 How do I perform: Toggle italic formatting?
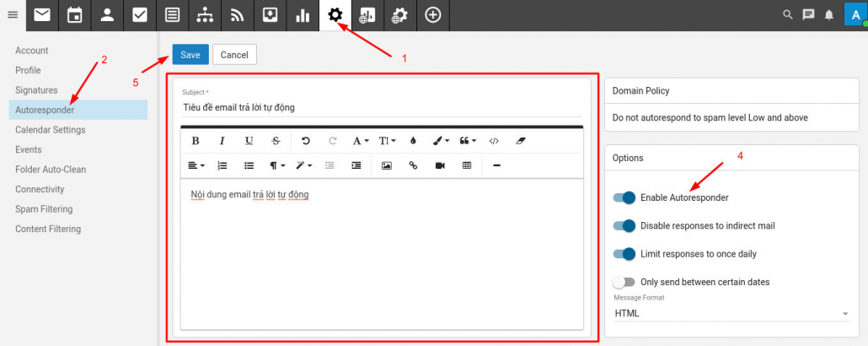(222, 141)
